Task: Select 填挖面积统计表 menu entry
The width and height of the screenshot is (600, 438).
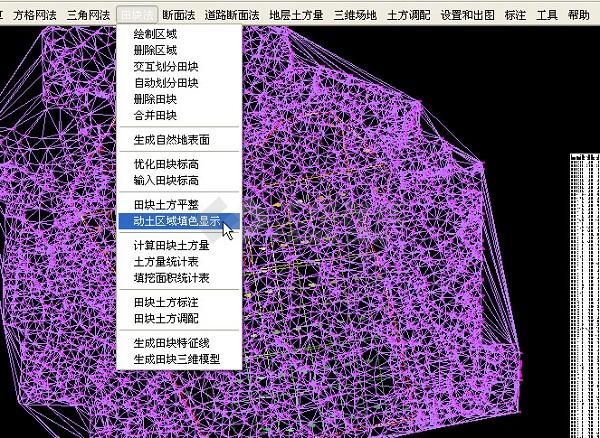Action: 172,277
